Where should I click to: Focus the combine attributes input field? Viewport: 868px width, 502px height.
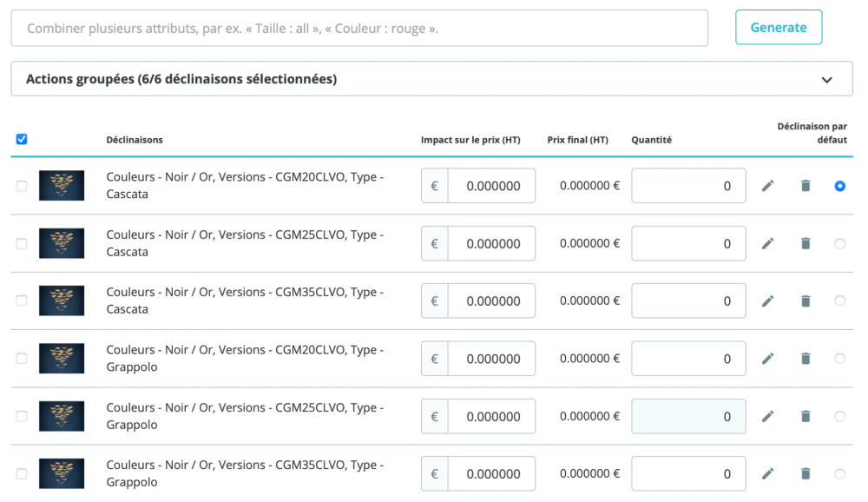[x=359, y=29]
